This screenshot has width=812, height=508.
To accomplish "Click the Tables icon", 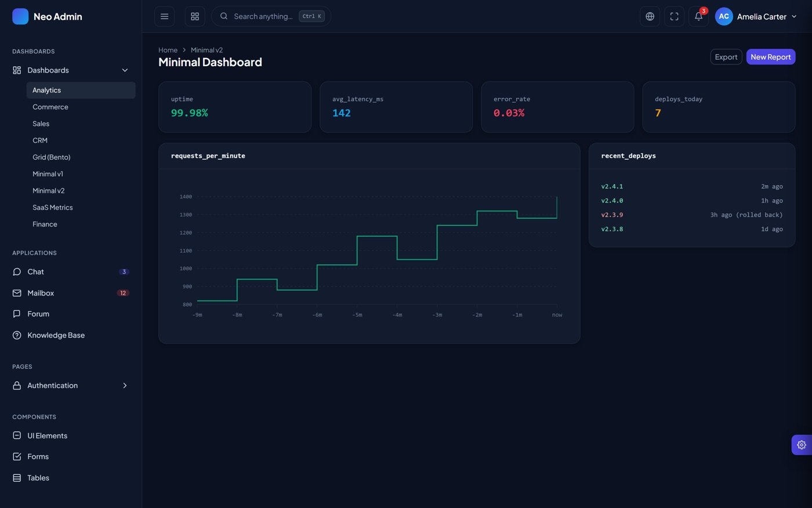I will coord(17,478).
